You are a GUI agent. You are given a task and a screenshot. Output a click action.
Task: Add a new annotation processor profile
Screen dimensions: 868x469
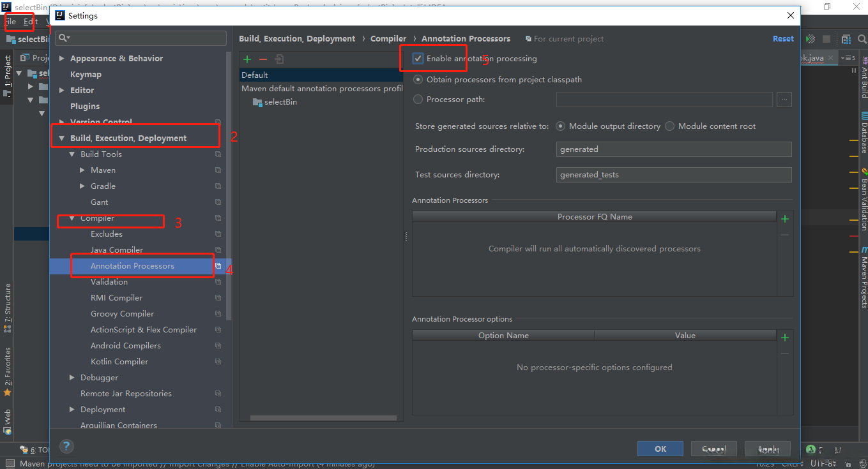point(247,59)
